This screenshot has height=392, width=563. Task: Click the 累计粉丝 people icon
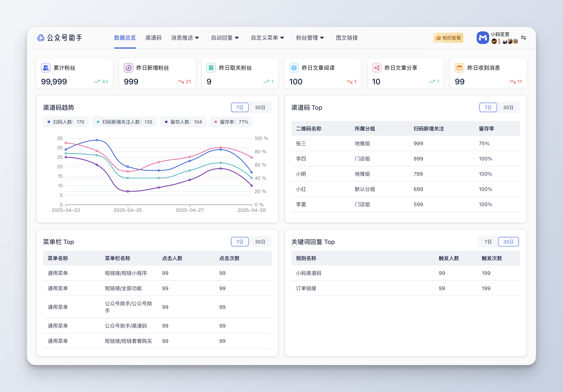46,68
